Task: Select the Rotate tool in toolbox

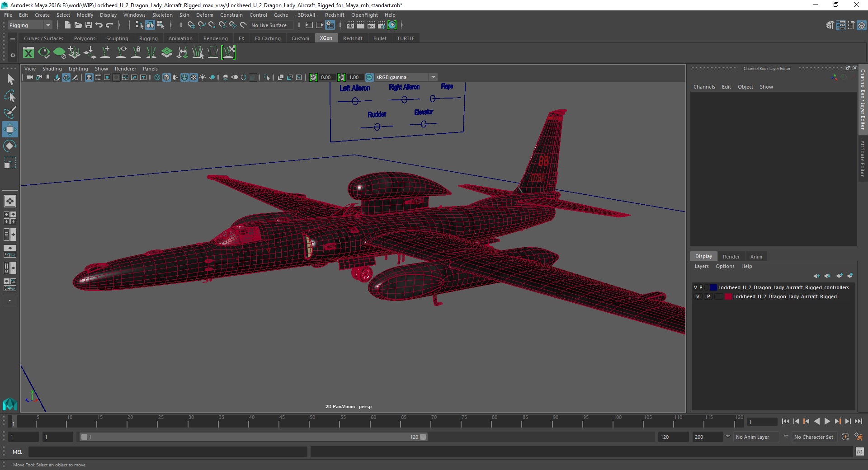Action: click(x=10, y=146)
